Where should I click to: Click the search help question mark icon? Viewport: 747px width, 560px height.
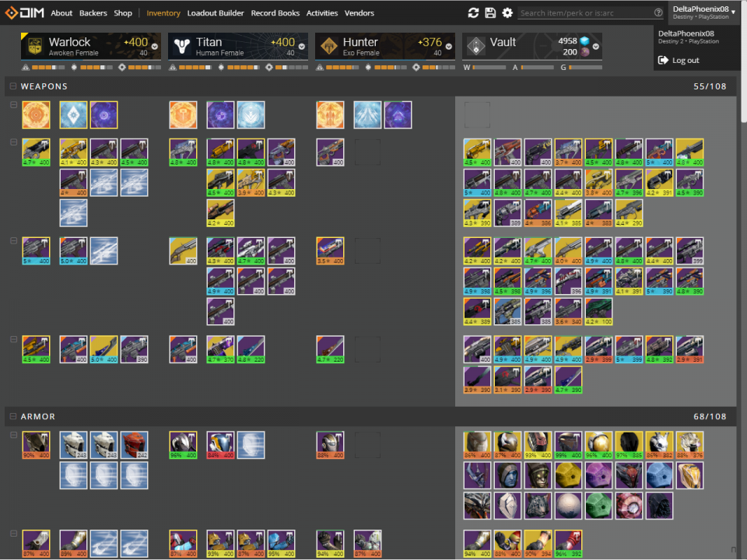coord(658,12)
